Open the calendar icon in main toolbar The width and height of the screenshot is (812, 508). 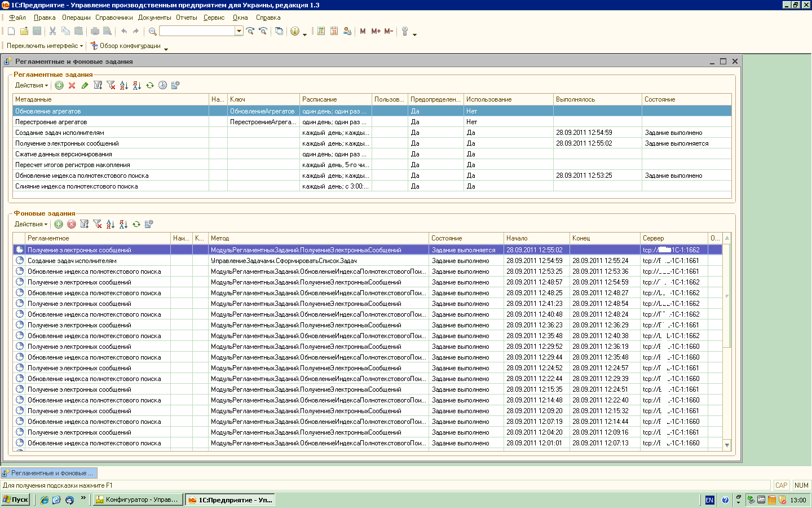click(334, 31)
